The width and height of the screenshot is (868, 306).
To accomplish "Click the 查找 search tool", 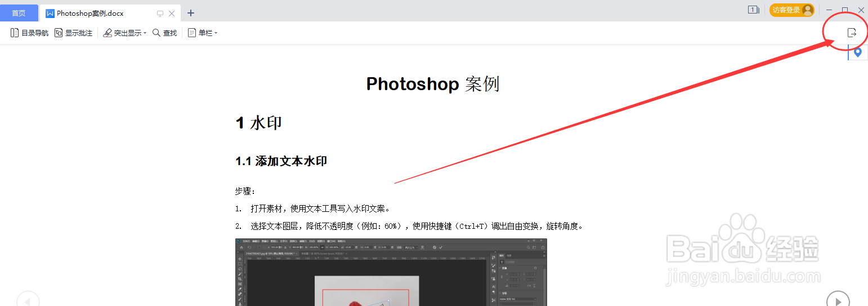I will (x=165, y=33).
